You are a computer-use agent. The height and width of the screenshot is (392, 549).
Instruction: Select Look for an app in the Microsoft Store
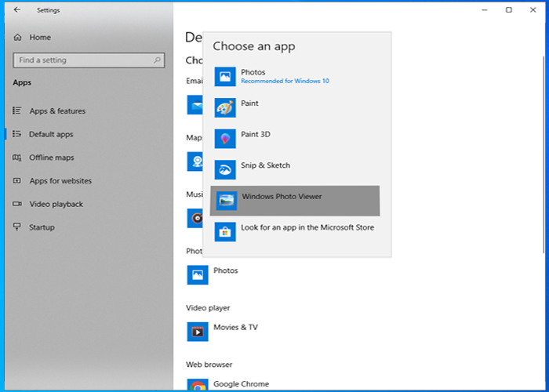pyautogui.click(x=295, y=232)
